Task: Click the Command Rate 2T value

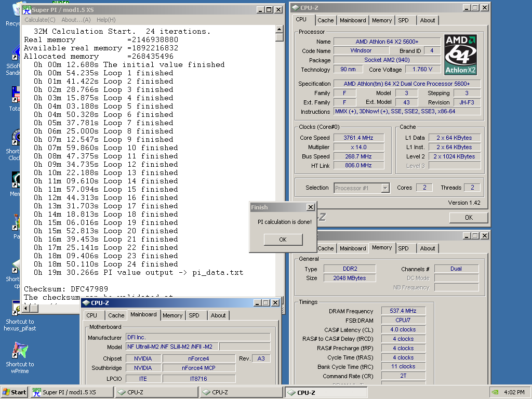Action: click(403, 376)
